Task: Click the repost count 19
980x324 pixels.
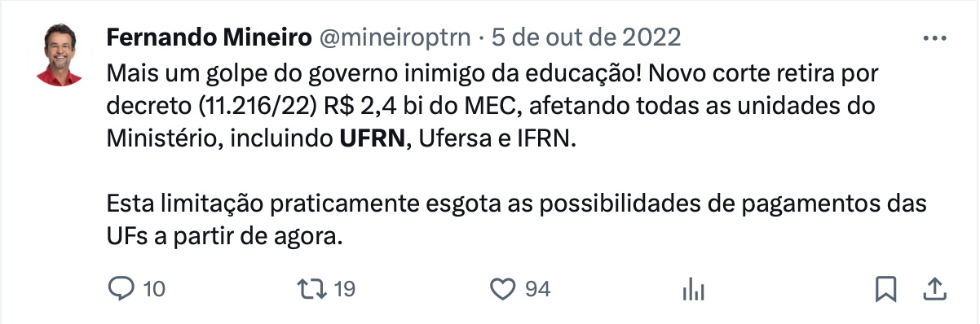Action: (x=346, y=289)
